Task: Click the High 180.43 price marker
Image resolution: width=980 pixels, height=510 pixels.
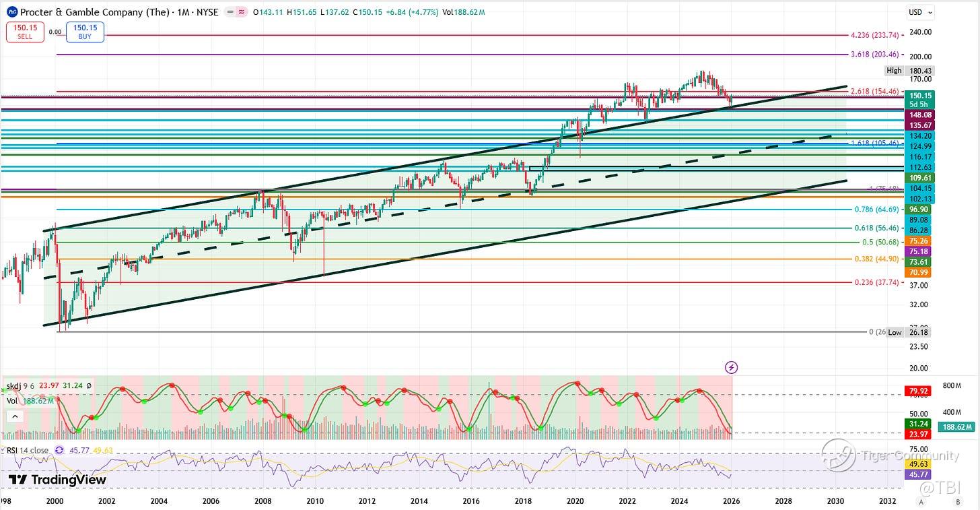Action: point(910,71)
